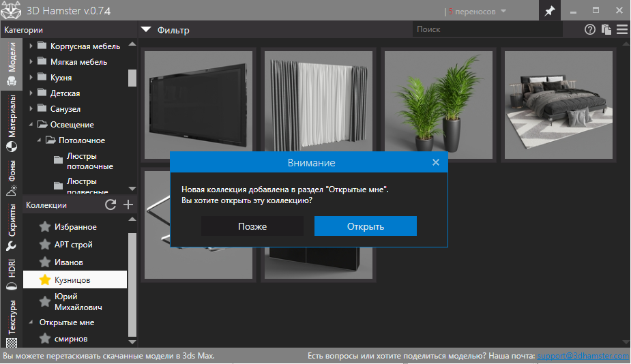Click the categories scrollbar down arrow
Viewport: 631px width, 364px height.
[x=132, y=189]
